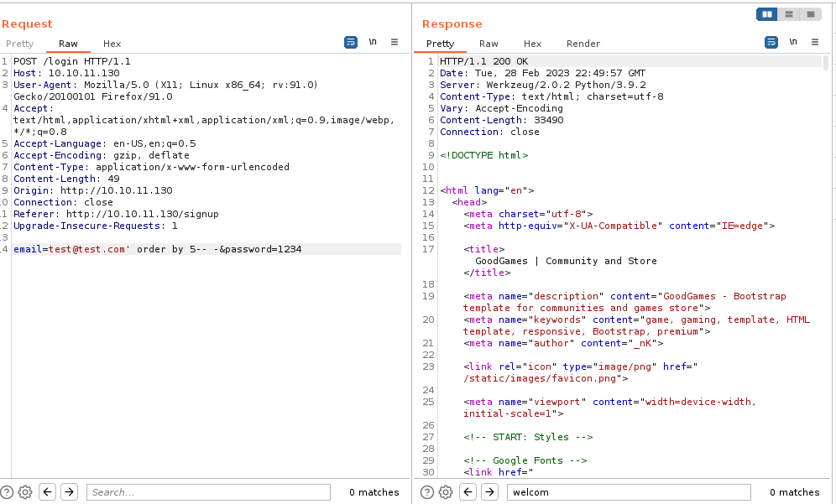Open search settings gear in Request panel
The height and width of the screenshot is (504, 836).
pos(25,492)
